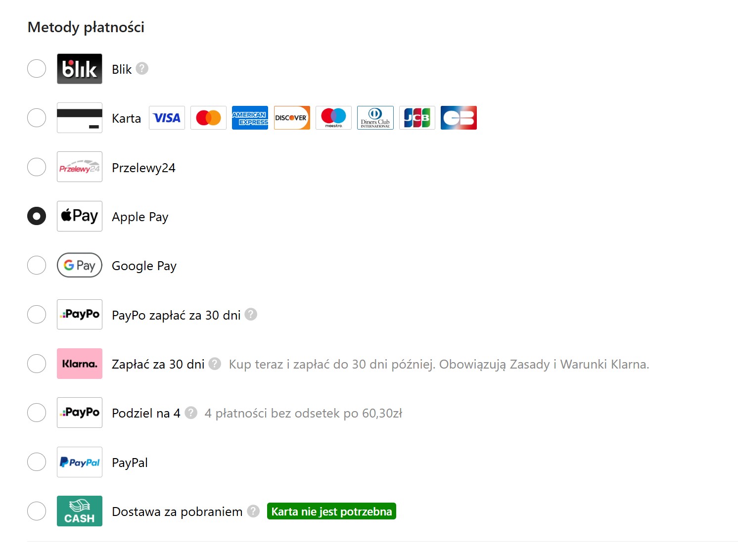Click the American Express card logo
The height and width of the screenshot is (560, 738).
(250, 118)
